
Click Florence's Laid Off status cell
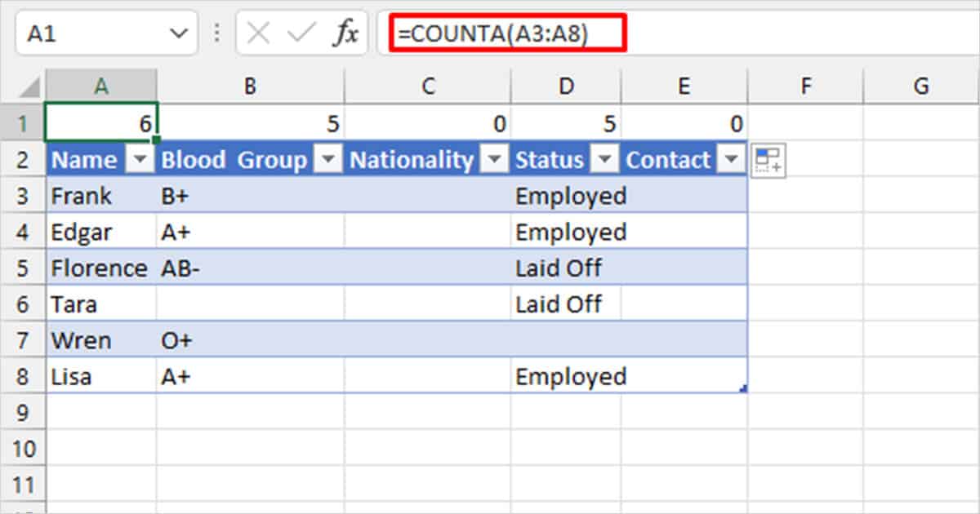[565, 268]
